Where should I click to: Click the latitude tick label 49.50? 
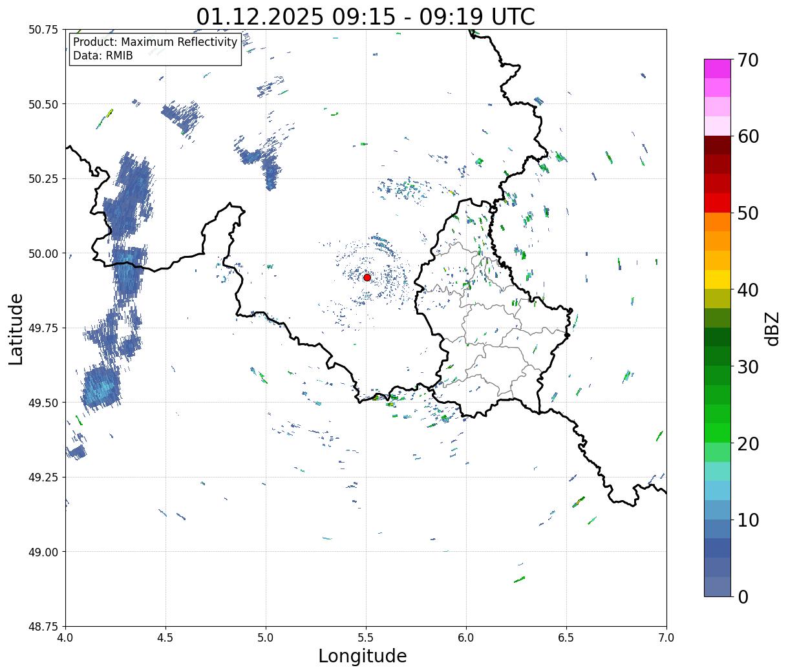tap(43, 403)
